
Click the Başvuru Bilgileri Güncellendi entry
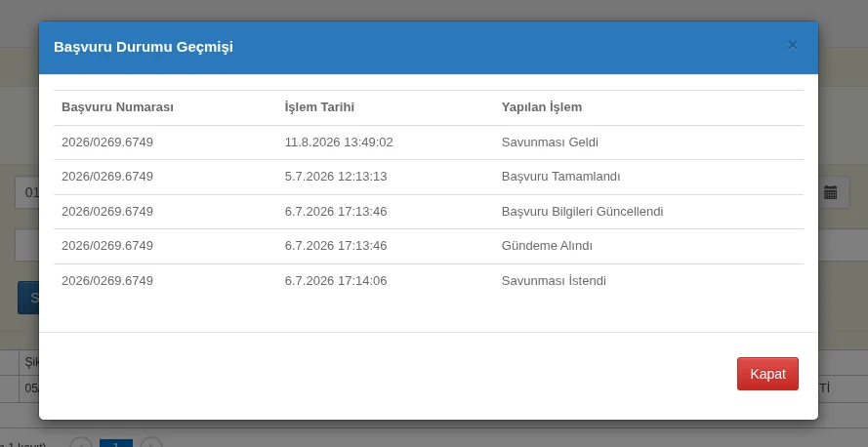pyautogui.click(x=582, y=212)
